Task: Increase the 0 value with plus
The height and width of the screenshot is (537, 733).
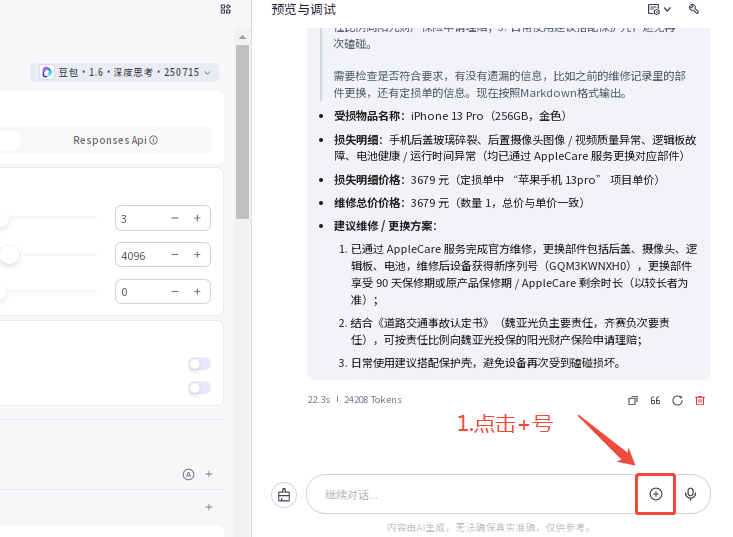Action: (197, 292)
